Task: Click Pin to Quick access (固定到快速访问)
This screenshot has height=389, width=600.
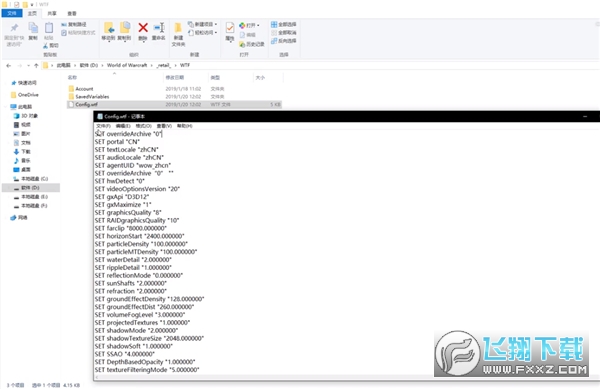Action: tap(14, 28)
